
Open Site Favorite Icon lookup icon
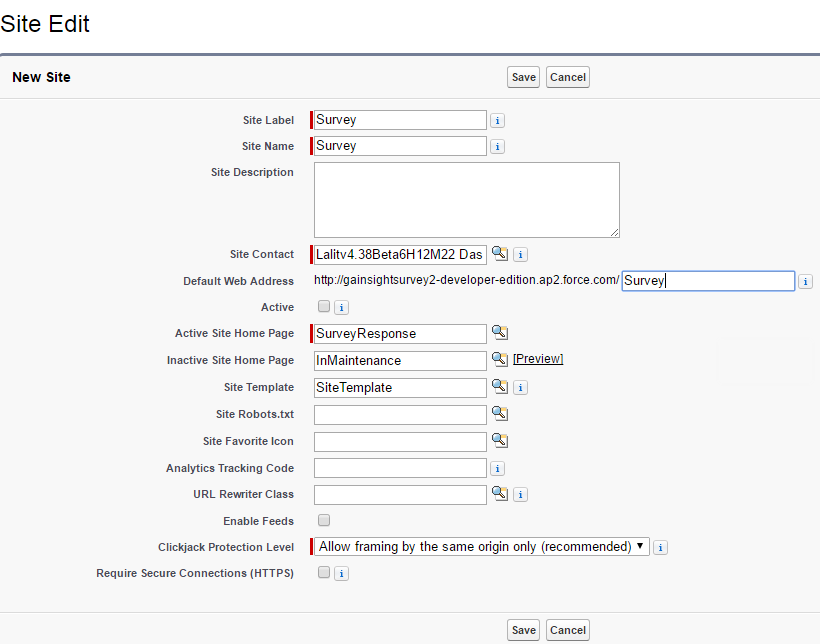point(499,440)
